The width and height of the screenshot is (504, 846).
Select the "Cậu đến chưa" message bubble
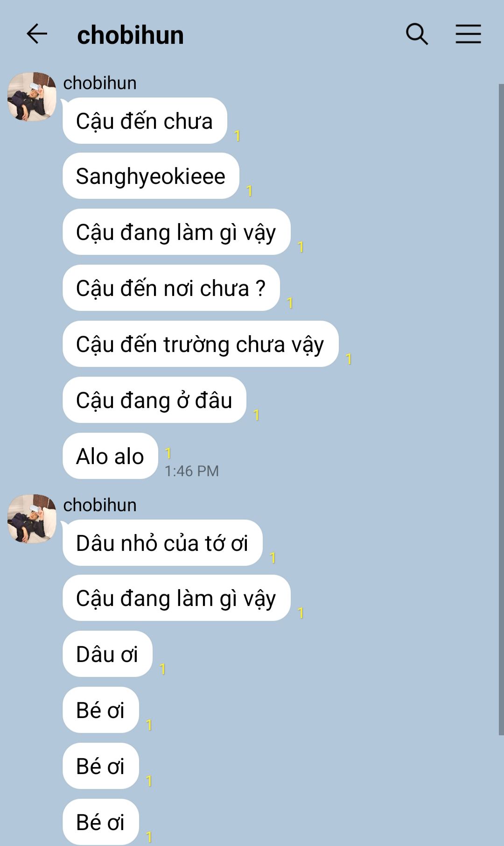coord(145,121)
